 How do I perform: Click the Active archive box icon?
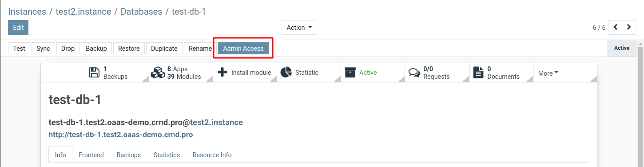point(350,73)
